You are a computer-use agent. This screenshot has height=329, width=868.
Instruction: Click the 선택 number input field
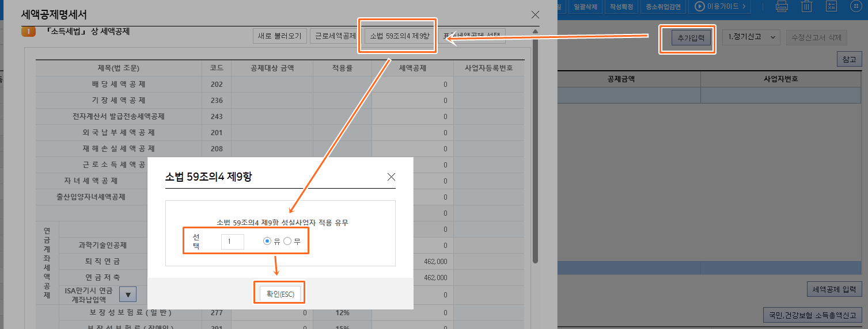click(233, 242)
